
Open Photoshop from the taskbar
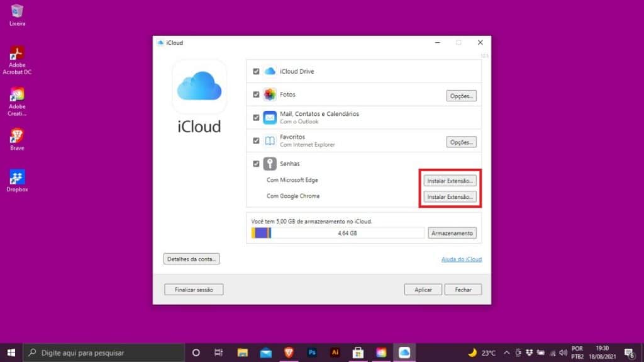point(312,353)
